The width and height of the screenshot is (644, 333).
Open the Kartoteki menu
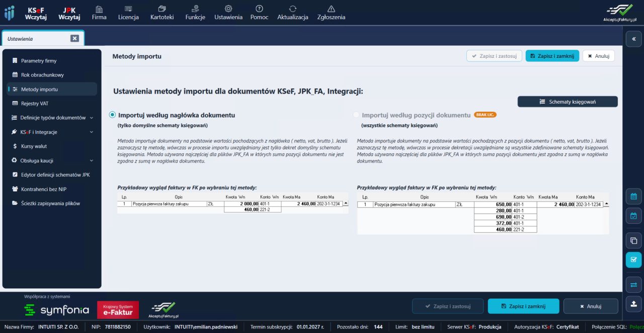162,13
